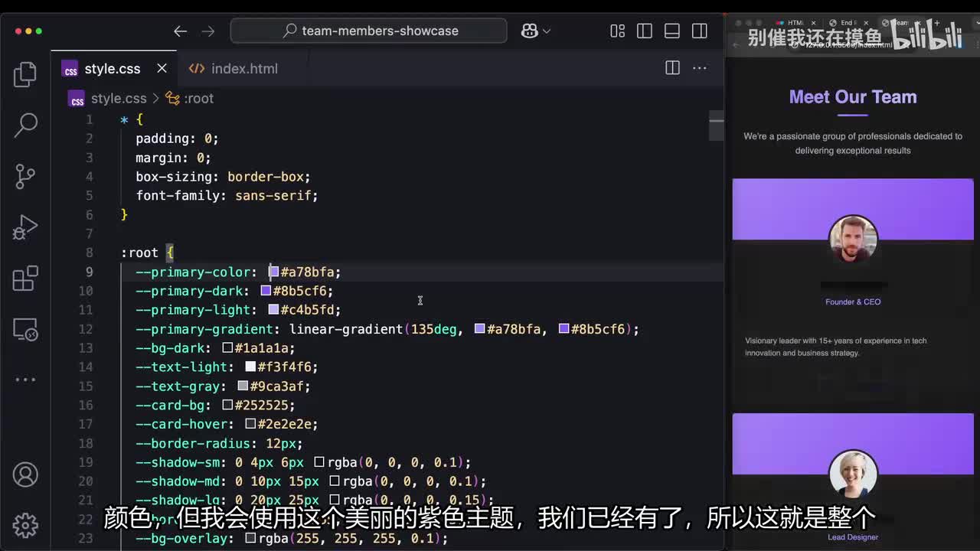Click the 'linear-gradient' function text

(346, 329)
